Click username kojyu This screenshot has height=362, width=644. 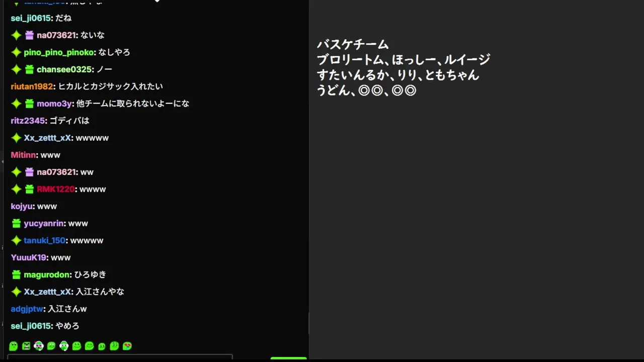tap(22, 206)
